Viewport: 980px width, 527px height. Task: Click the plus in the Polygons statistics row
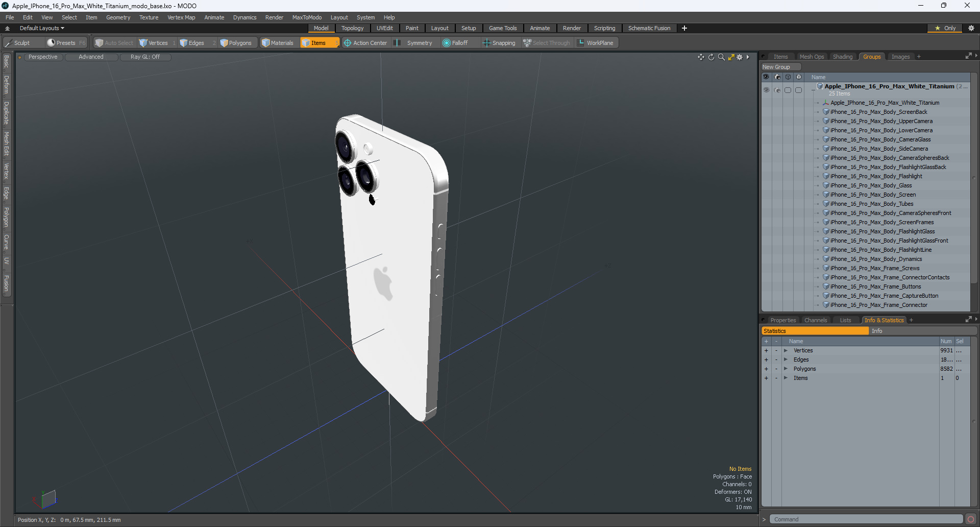766,369
